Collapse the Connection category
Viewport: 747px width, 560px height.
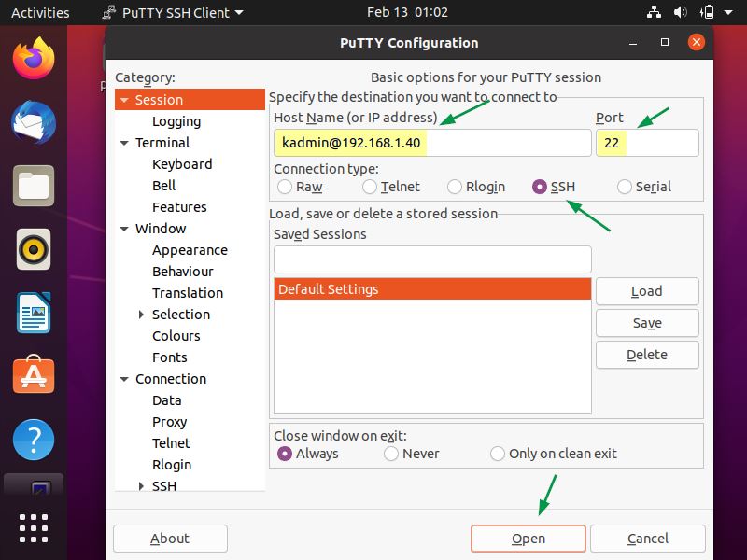pyautogui.click(x=124, y=380)
